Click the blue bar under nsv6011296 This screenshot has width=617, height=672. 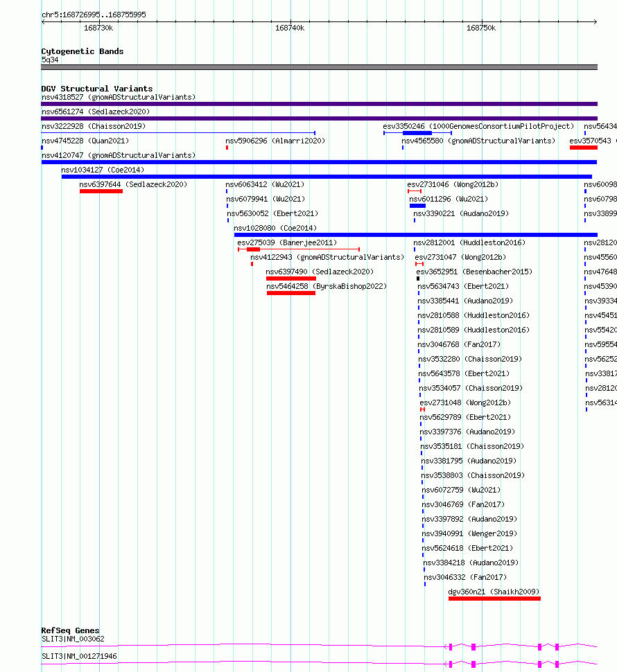[x=417, y=206]
